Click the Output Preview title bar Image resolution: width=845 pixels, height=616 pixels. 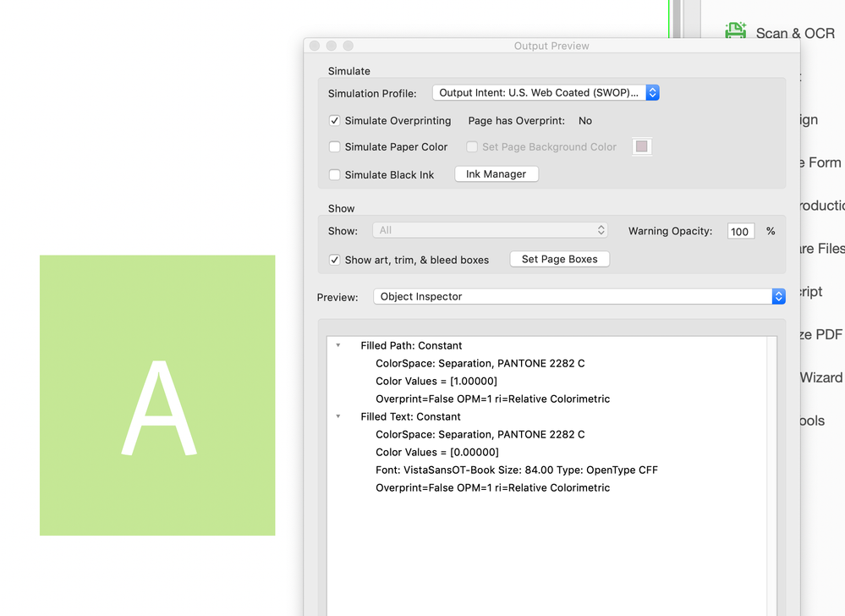pos(551,46)
